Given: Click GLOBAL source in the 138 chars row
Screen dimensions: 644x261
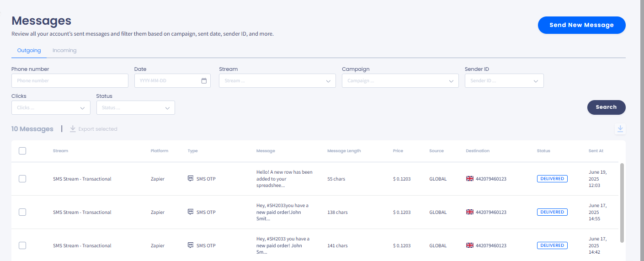Looking at the screenshot, I should click(x=438, y=212).
